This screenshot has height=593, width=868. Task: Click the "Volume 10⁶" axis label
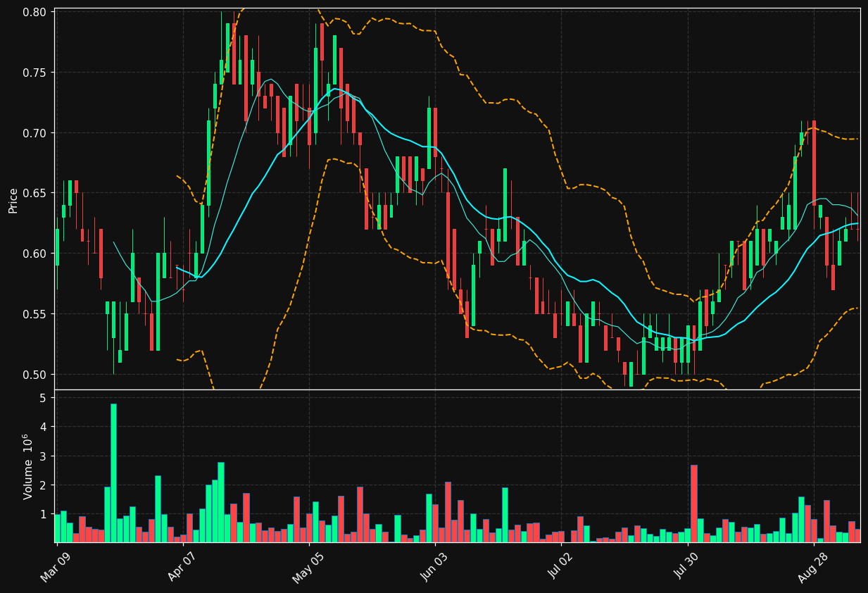point(28,466)
